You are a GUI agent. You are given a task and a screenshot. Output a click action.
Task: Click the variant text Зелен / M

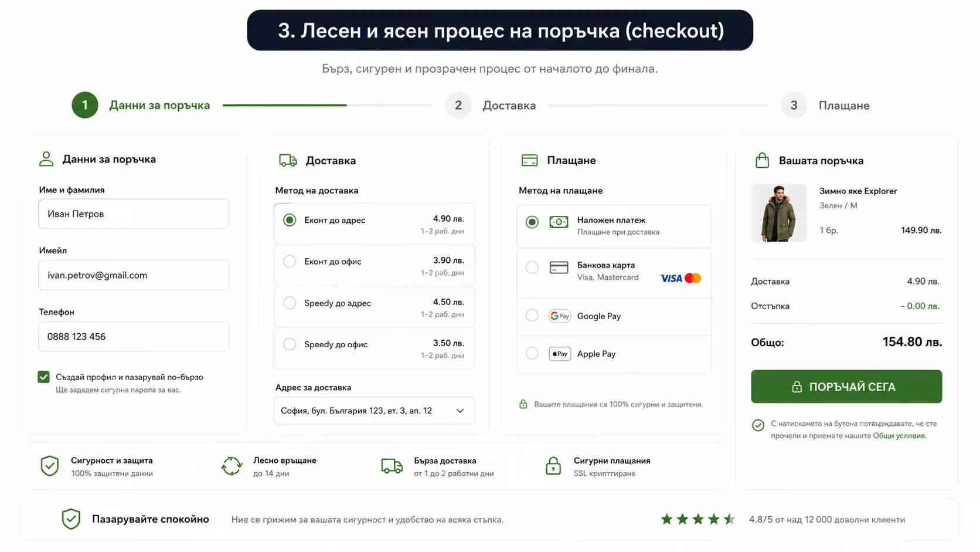pyautogui.click(x=838, y=205)
